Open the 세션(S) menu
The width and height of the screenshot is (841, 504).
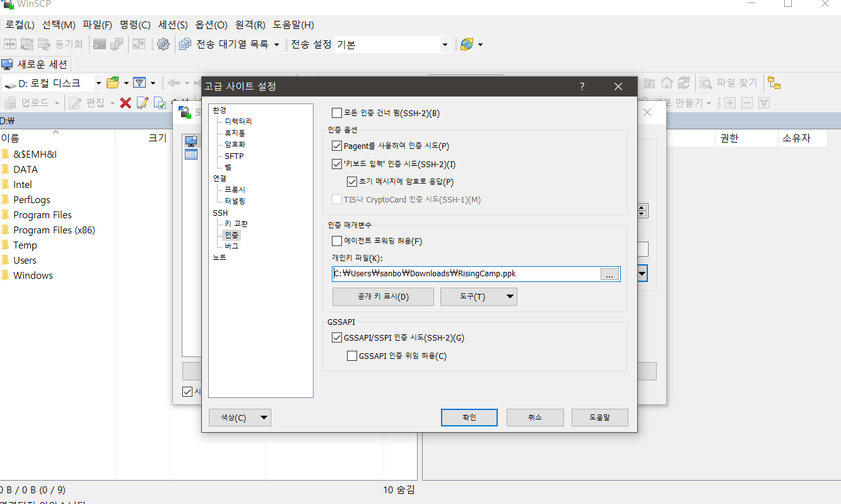click(x=173, y=25)
